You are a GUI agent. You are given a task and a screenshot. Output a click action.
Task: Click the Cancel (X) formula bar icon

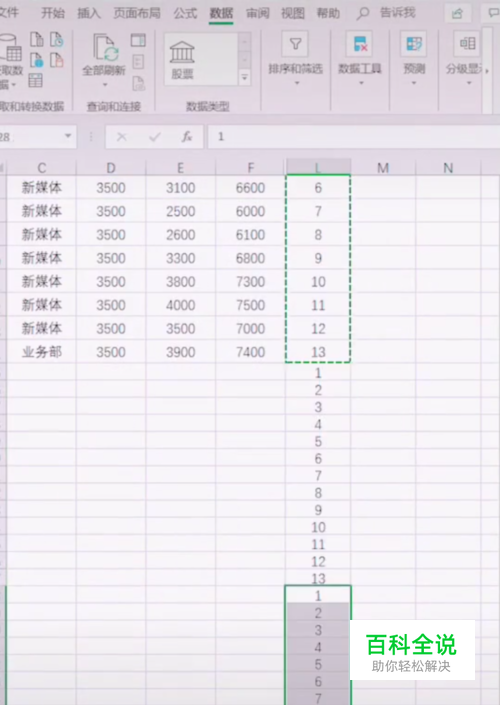[x=122, y=137]
